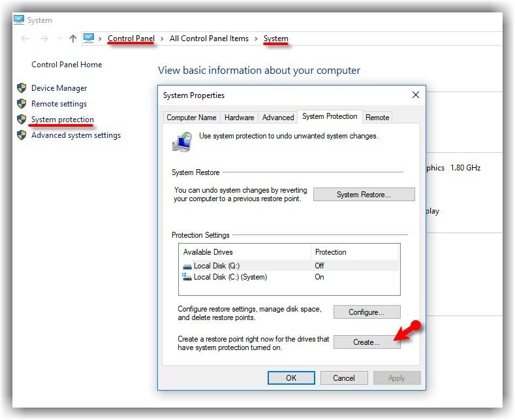515x420 pixels.
Task: Click the On protection value
Action: tap(319, 277)
